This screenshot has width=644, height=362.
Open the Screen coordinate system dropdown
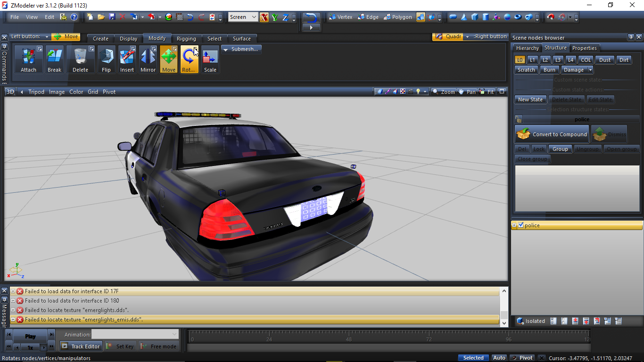point(243,17)
